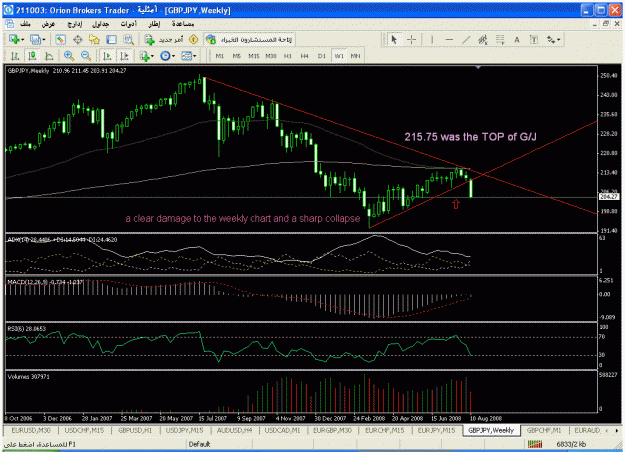625x452 pixels.
Task: Switch to Line Chart display
Action: 49,56
